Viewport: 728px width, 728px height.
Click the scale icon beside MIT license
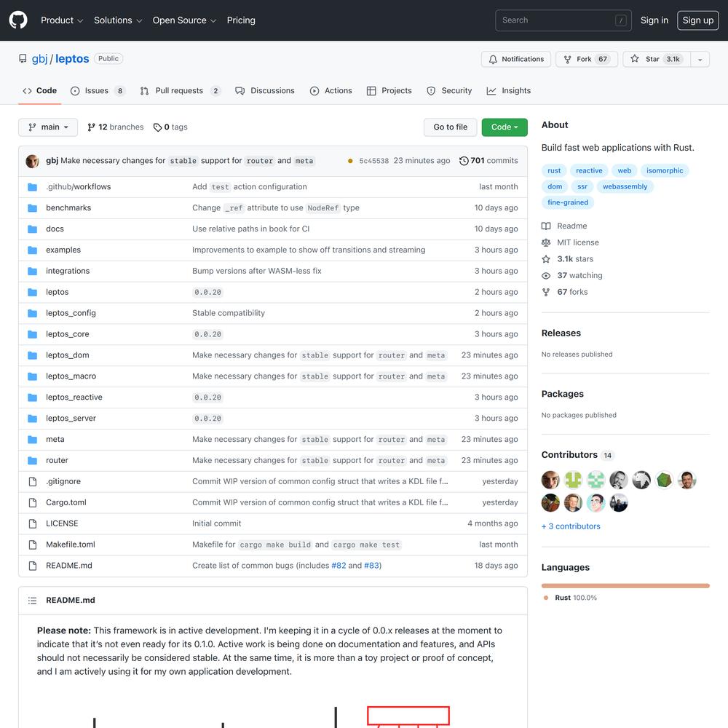546,242
